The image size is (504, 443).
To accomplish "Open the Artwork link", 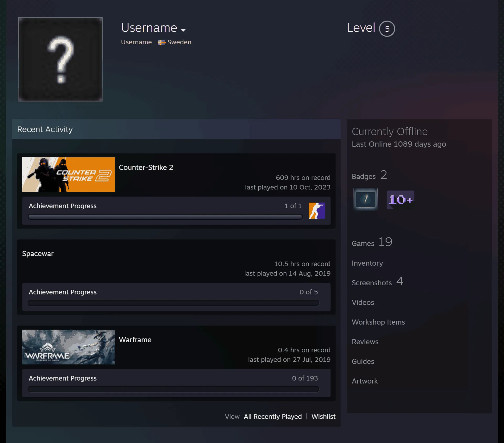I will click(x=365, y=381).
